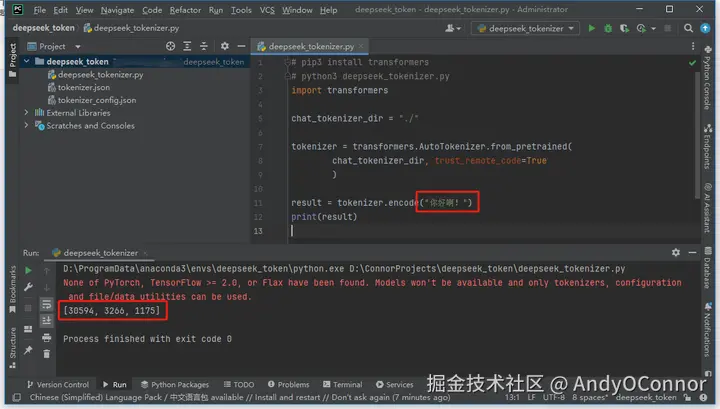Open the VCS menu

pyautogui.click(x=267, y=10)
